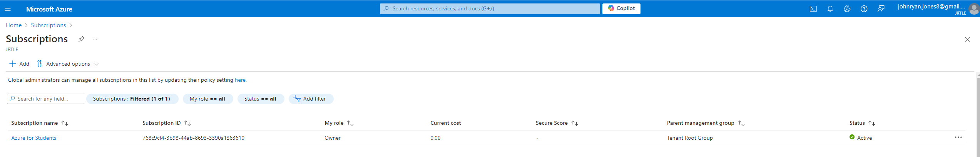Click the Owner role cell

coord(333,138)
